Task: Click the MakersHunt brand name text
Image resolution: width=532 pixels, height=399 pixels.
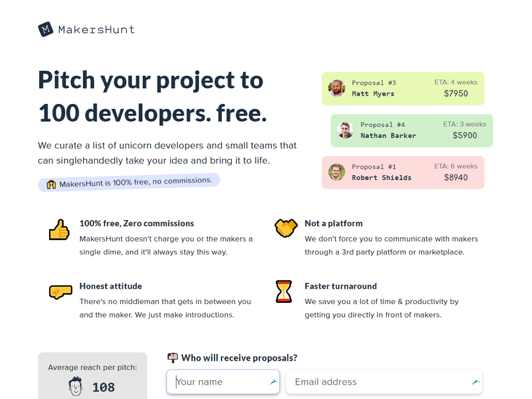Action: coord(97,29)
